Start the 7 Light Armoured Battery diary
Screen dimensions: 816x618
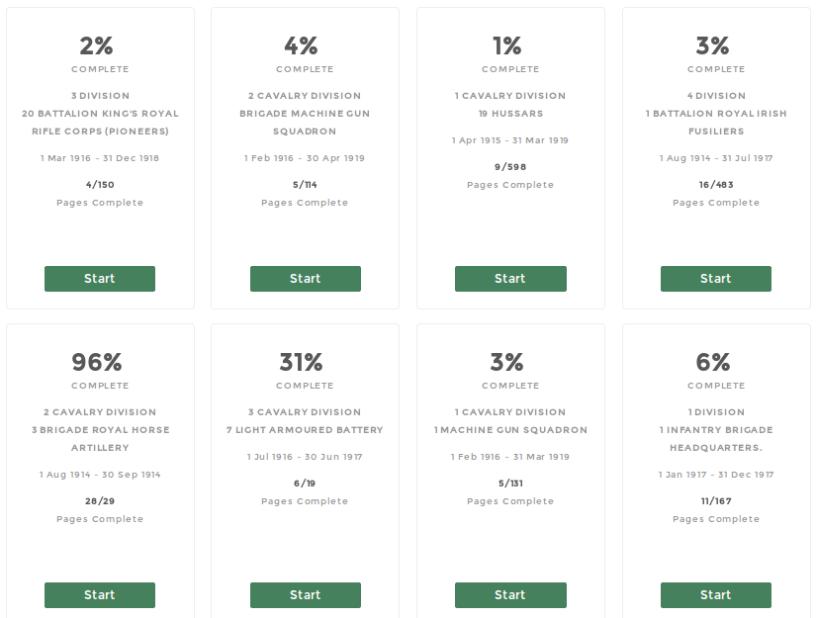[x=305, y=595]
